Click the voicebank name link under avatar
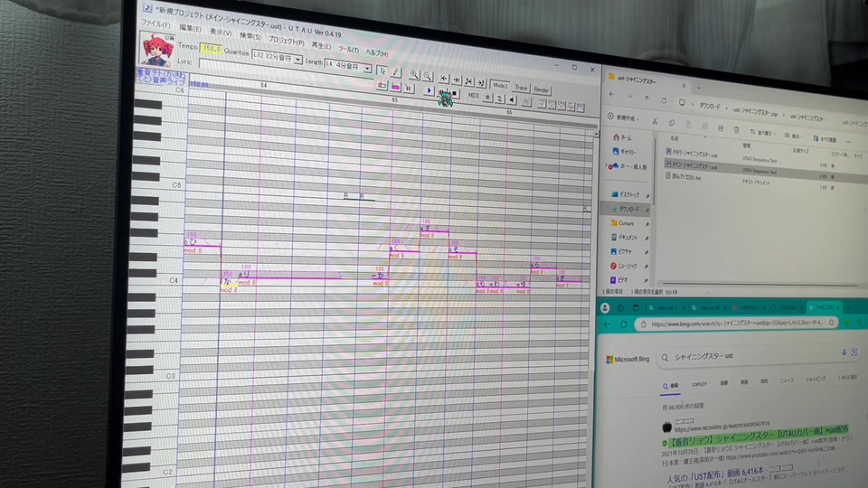868x488 pixels. (x=161, y=77)
